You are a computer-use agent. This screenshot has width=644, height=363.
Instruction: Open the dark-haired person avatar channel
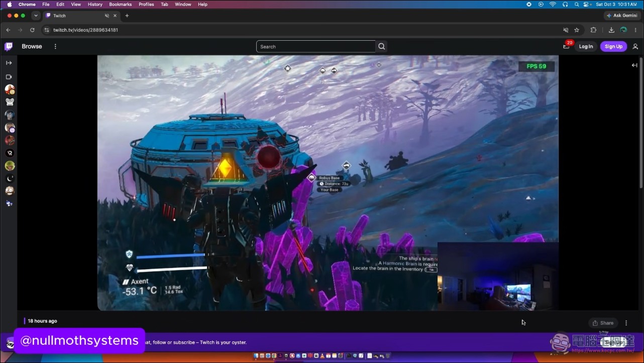click(10, 115)
